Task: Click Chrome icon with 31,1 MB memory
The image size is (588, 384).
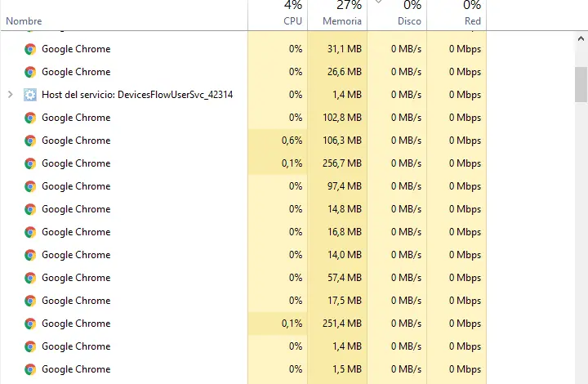Action: point(30,49)
